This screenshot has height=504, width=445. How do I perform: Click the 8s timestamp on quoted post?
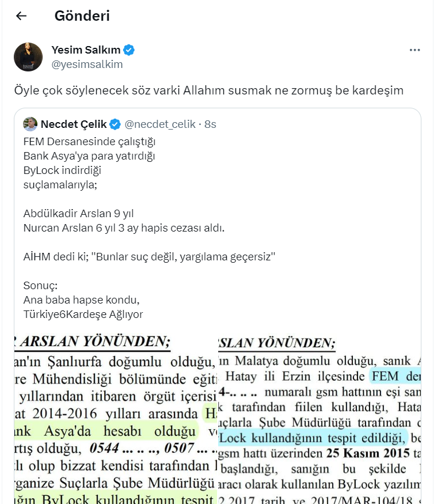211,124
